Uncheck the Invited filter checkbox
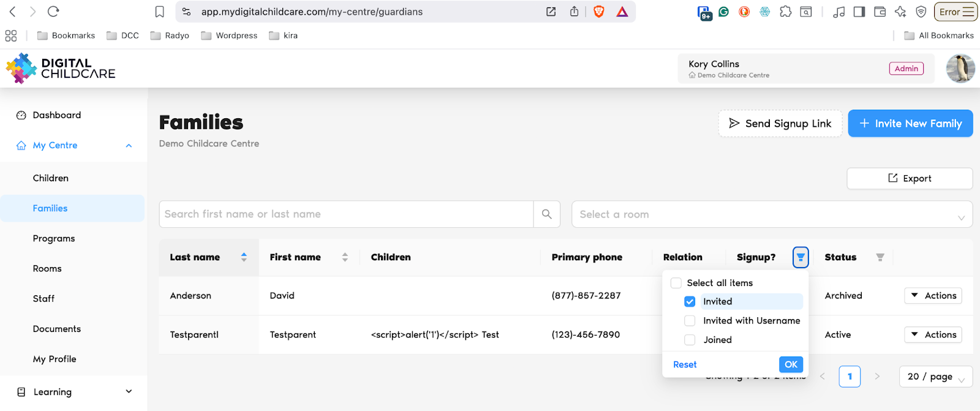980x411 pixels. (690, 301)
